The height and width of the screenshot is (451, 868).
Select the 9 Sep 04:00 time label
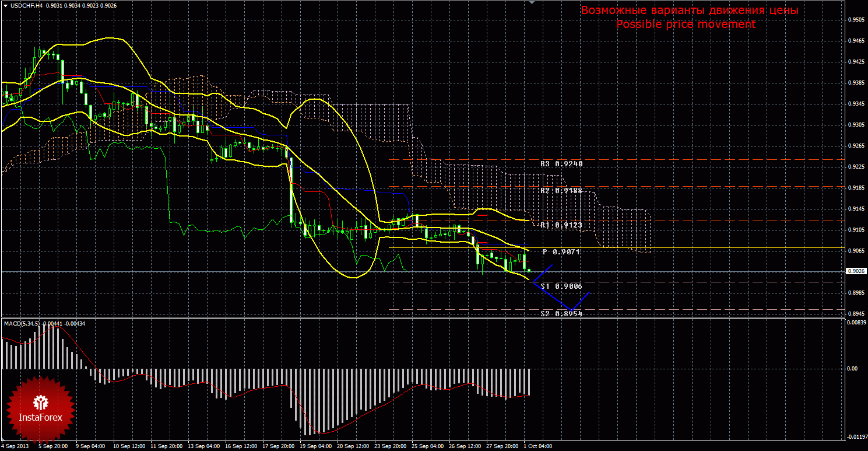[x=90, y=446]
